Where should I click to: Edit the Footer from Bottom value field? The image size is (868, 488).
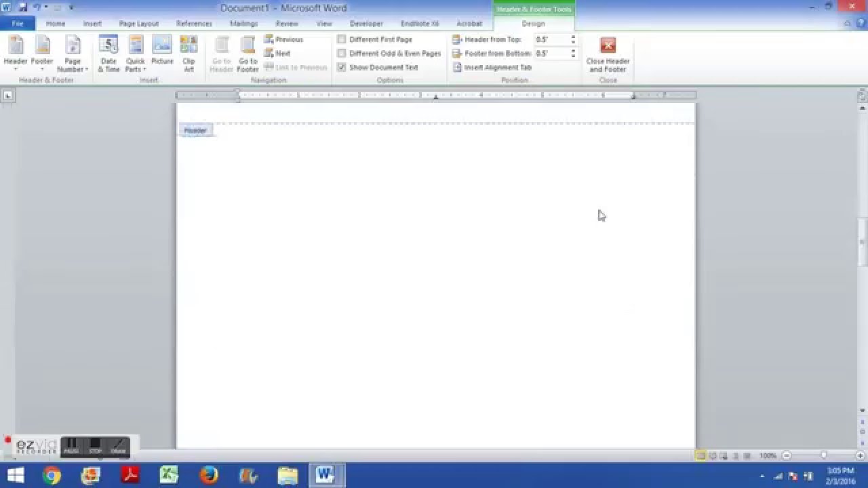pyautogui.click(x=552, y=53)
